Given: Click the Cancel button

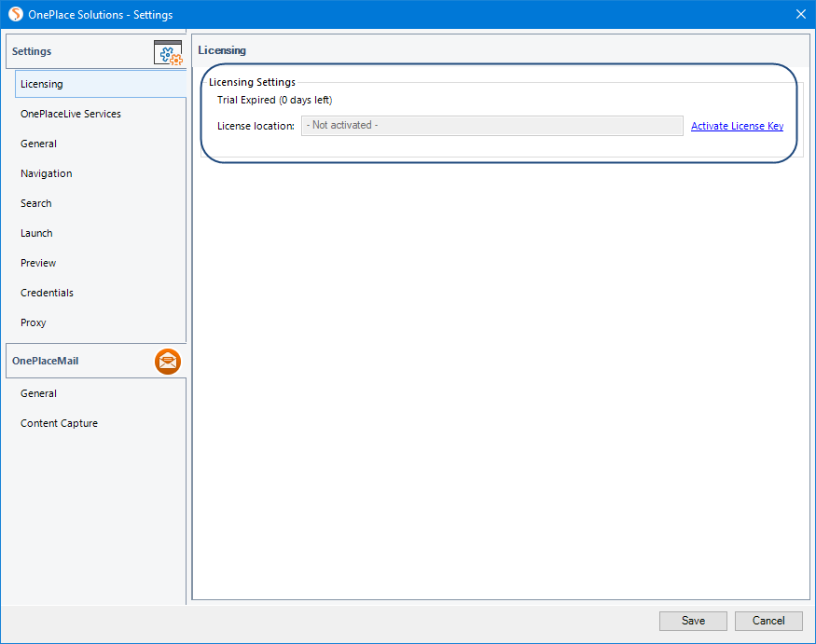Looking at the screenshot, I should 768,621.
